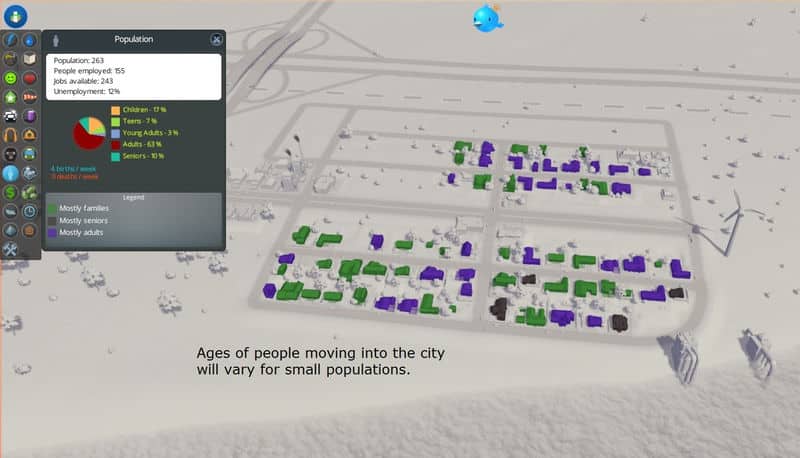Open the Info Views button at top-left

click(14, 15)
